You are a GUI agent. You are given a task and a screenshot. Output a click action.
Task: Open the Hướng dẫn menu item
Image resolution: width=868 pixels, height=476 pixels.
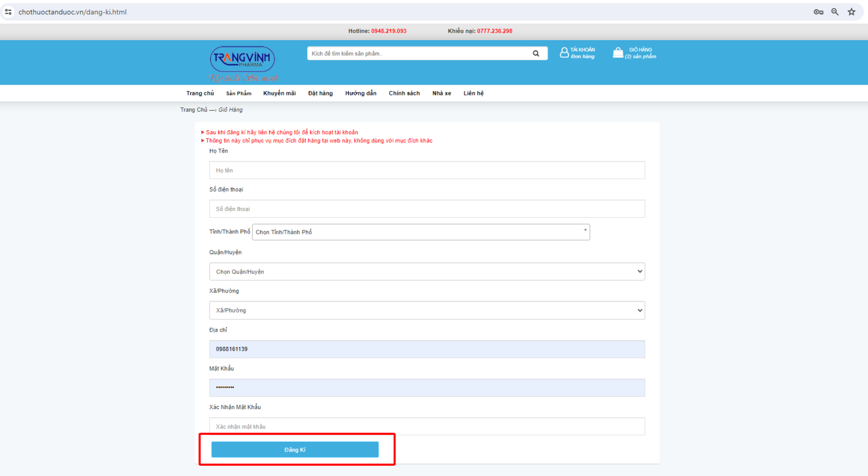[x=361, y=93]
